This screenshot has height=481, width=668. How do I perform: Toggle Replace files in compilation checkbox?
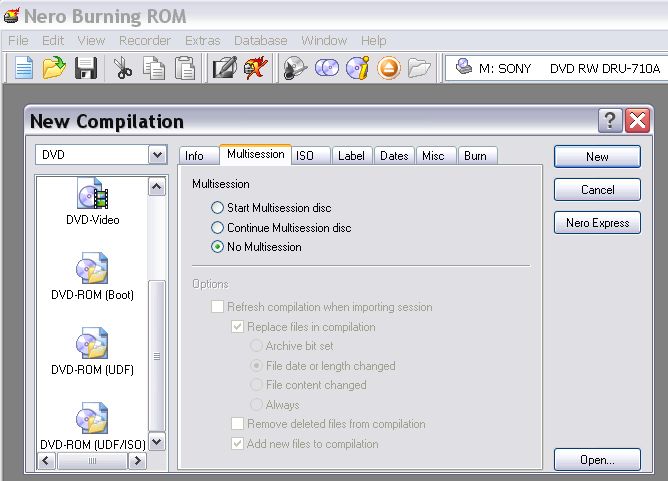303,327
